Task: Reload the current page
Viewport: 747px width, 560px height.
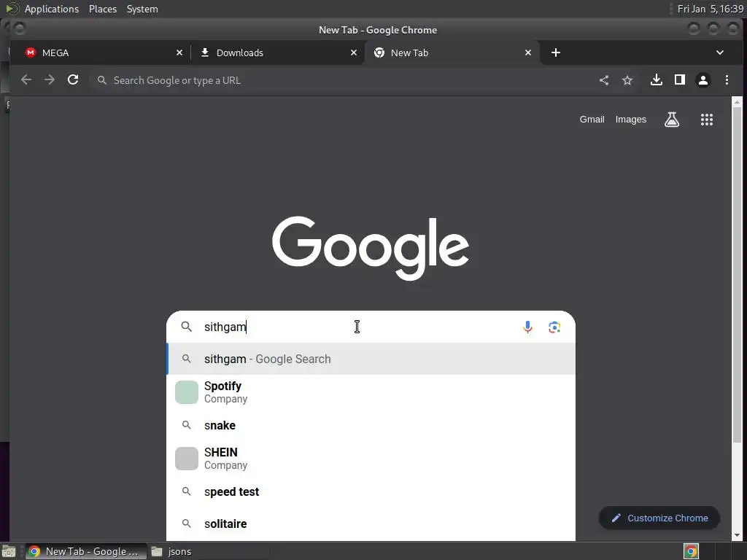Action: 73,80
